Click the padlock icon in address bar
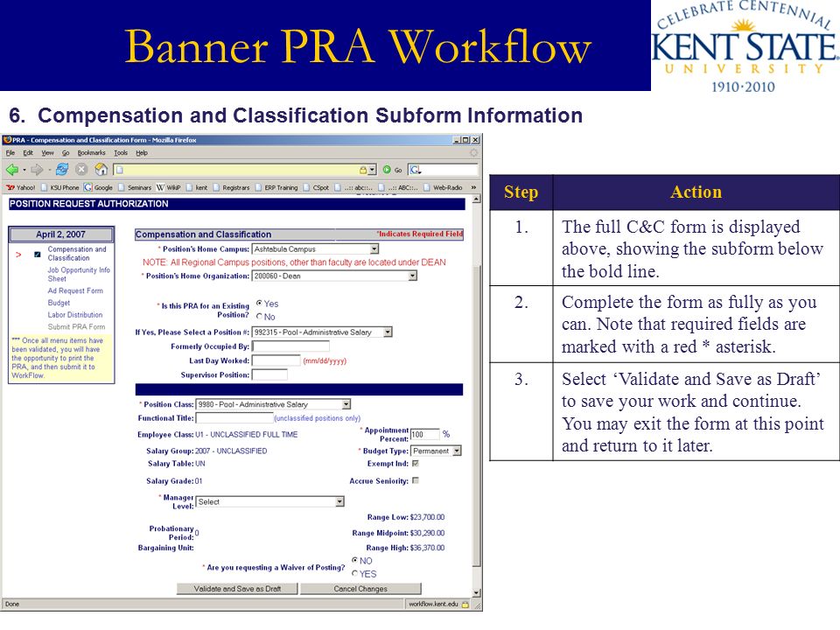Screen dimensions: 840x630 (x=363, y=170)
